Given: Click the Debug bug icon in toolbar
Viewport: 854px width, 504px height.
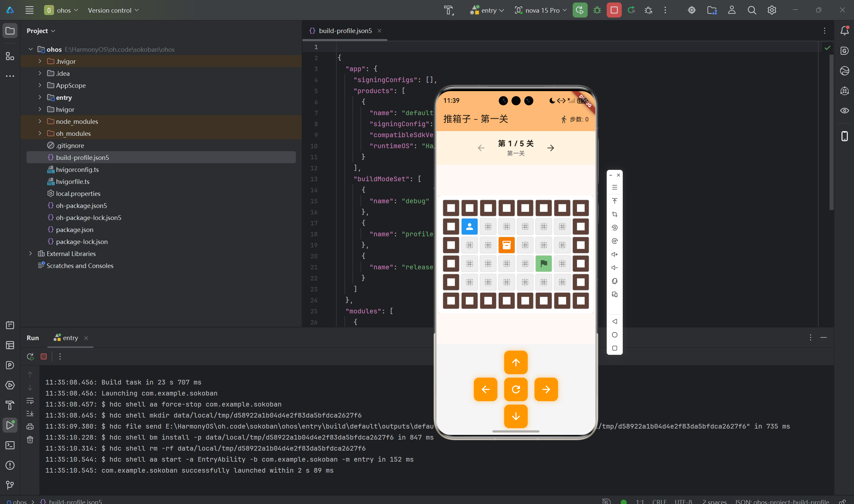Looking at the screenshot, I should point(597,10).
